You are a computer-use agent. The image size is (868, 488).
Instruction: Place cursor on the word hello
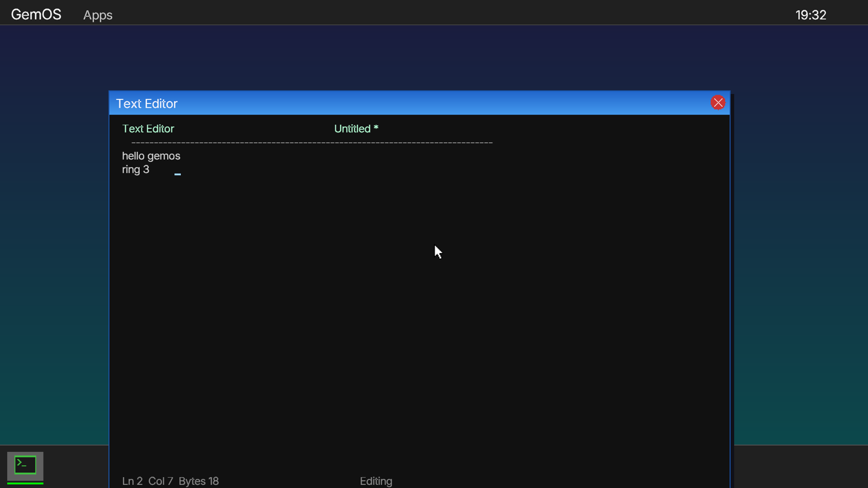[133, 156]
